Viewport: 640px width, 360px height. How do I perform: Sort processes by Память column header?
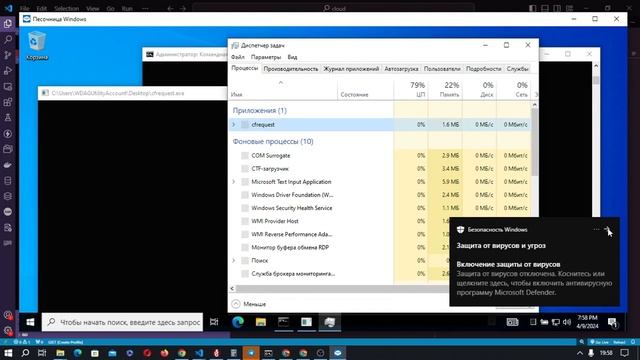point(445,89)
